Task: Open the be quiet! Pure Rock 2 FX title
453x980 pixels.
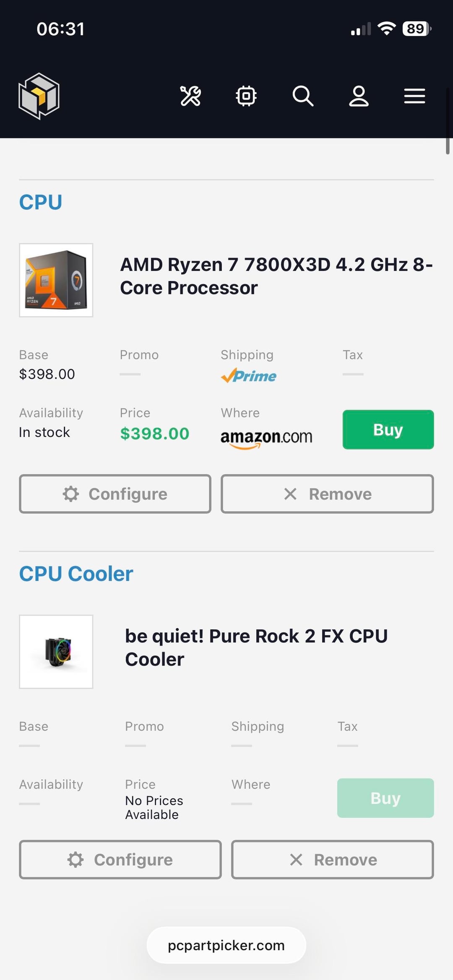Action: pyautogui.click(x=256, y=647)
